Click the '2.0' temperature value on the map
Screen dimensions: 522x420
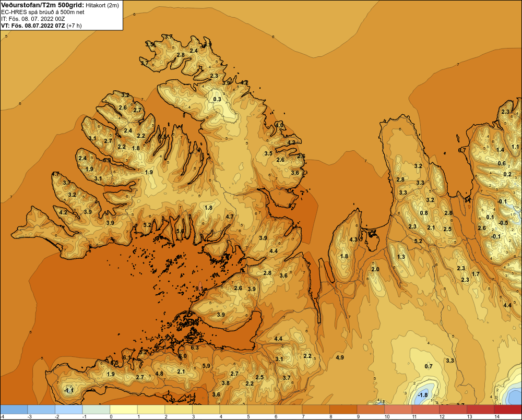375,269
